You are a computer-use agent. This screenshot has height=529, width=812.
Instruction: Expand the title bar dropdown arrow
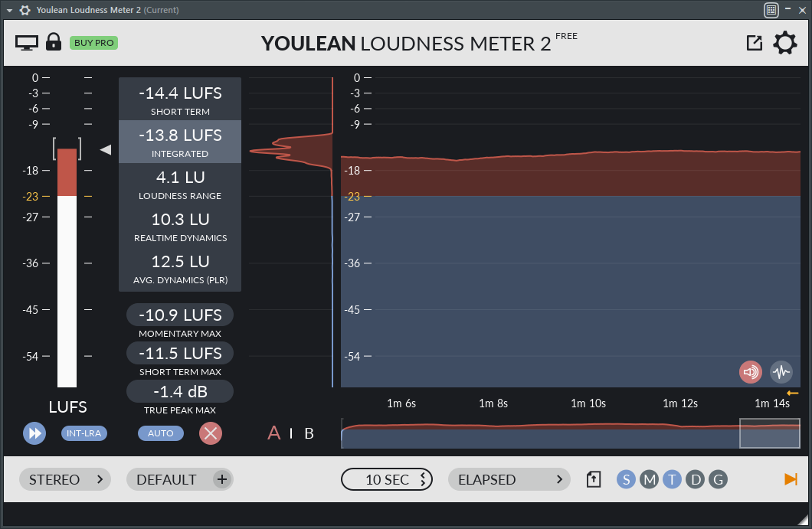coord(9,11)
